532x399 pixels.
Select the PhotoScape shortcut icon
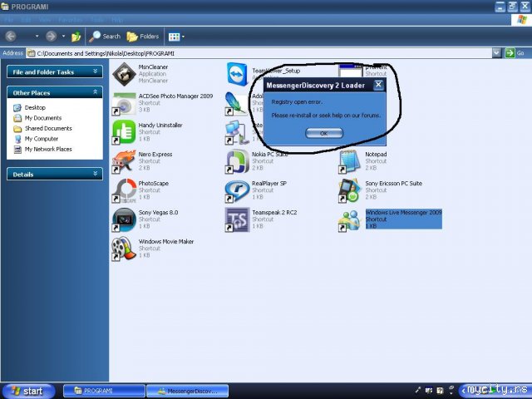[x=124, y=190]
